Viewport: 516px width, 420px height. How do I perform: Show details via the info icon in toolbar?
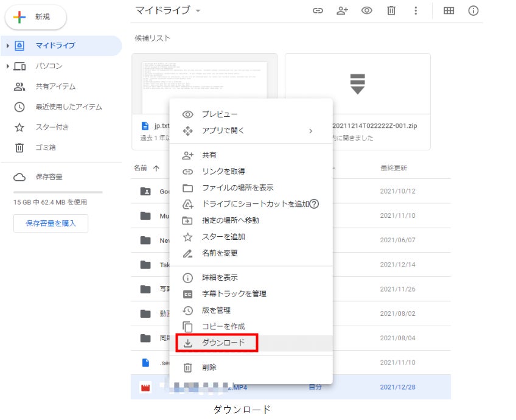click(x=473, y=11)
